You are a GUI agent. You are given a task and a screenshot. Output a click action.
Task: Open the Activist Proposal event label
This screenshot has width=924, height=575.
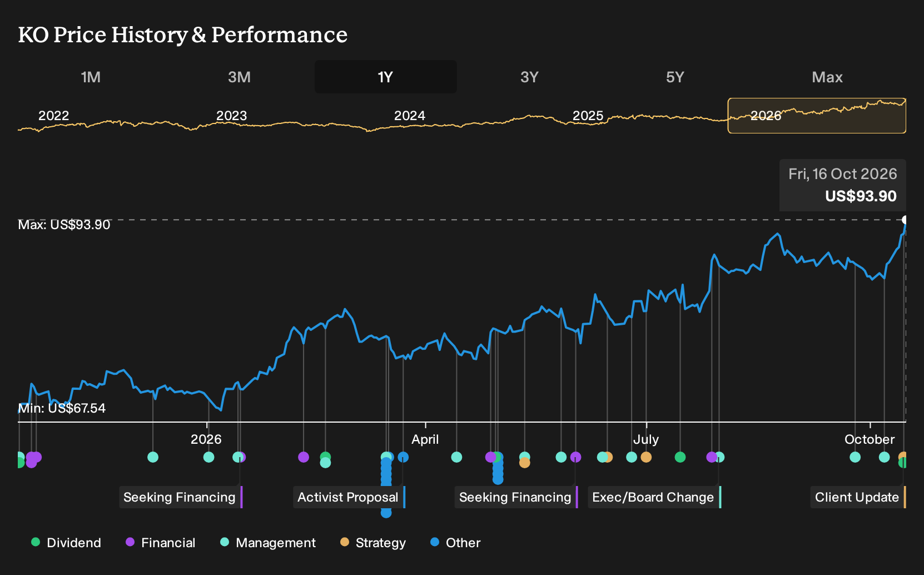click(349, 497)
